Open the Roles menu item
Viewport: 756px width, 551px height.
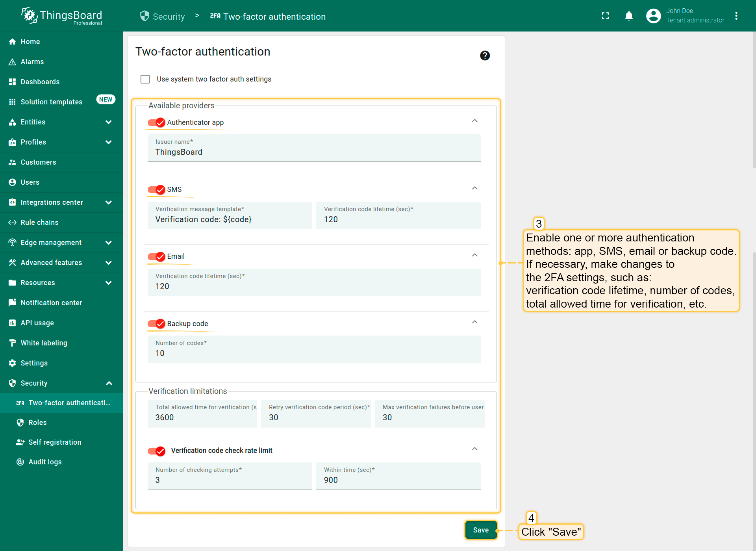[37, 423]
